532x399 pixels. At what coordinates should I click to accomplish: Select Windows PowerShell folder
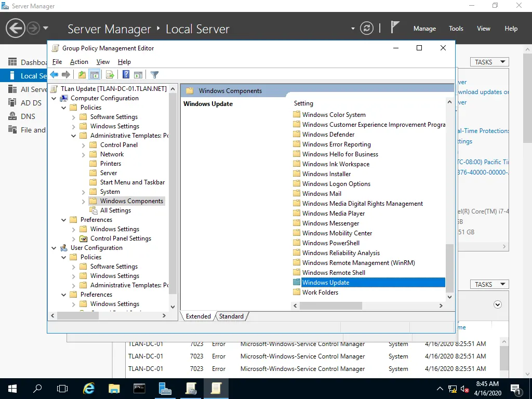pyautogui.click(x=326, y=243)
